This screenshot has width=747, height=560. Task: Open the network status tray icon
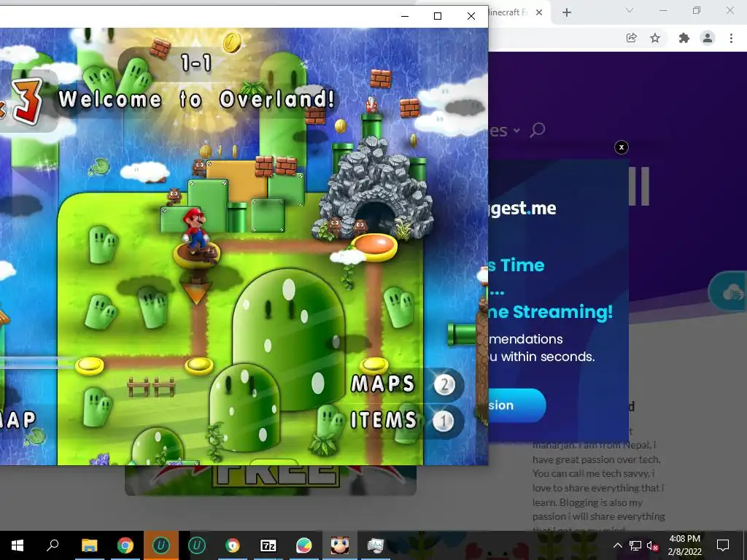point(635,545)
